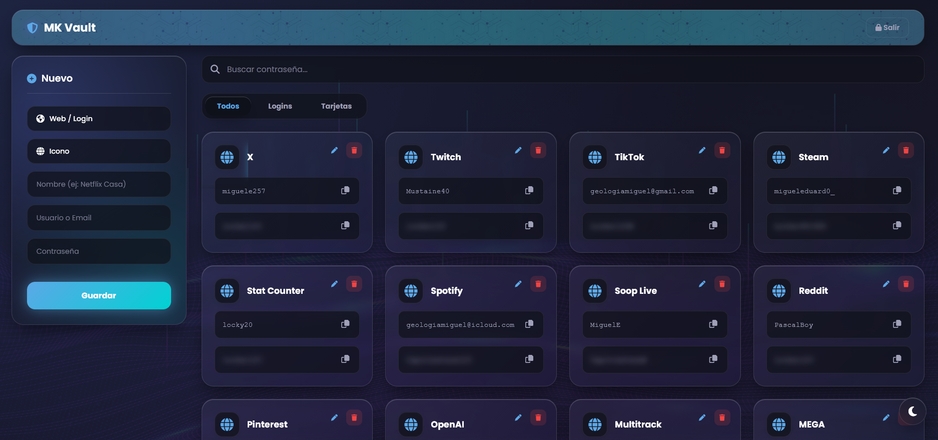Viewport: 938px width, 440px height.
Task: Switch to the Tarjetas tab
Action: [x=336, y=106]
